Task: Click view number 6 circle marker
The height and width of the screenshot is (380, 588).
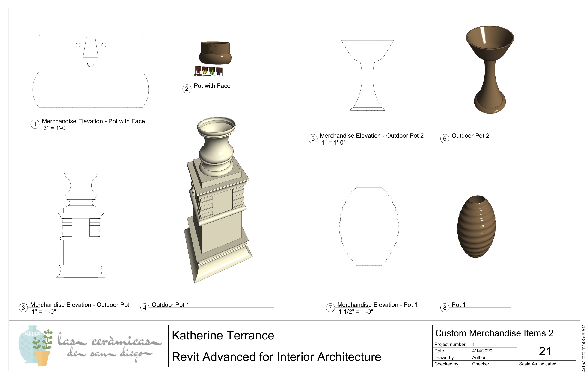Action: point(445,139)
